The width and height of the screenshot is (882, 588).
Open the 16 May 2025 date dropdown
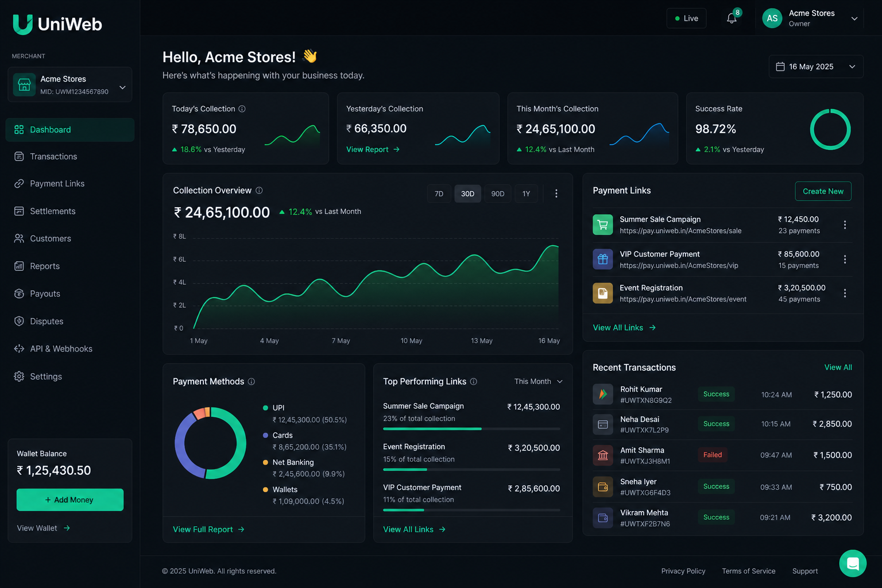tap(816, 67)
